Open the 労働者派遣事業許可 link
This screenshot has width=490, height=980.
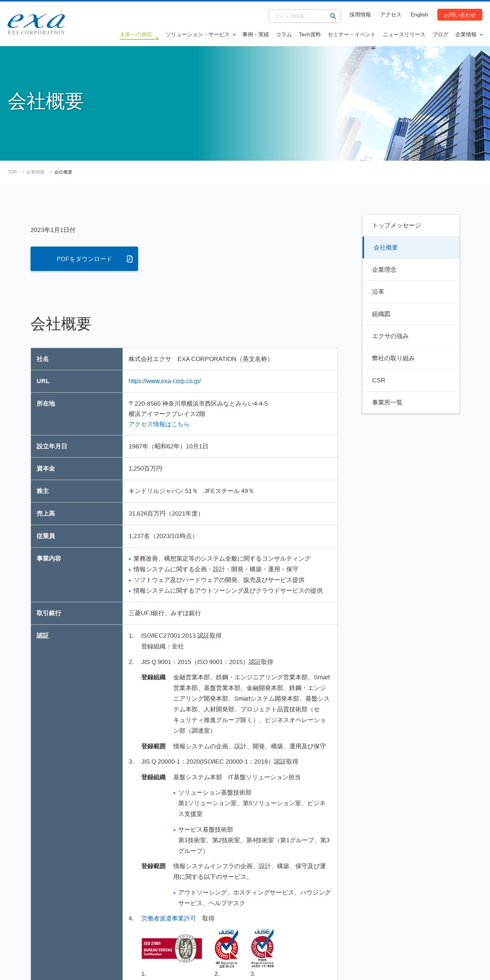tap(168, 919)
